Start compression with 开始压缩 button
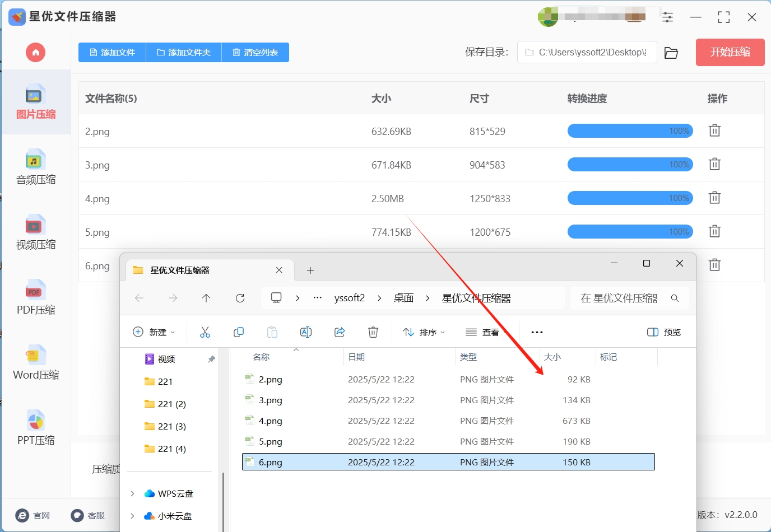Image resolution: width=771 pixels, height=532 pixels. 730,52
